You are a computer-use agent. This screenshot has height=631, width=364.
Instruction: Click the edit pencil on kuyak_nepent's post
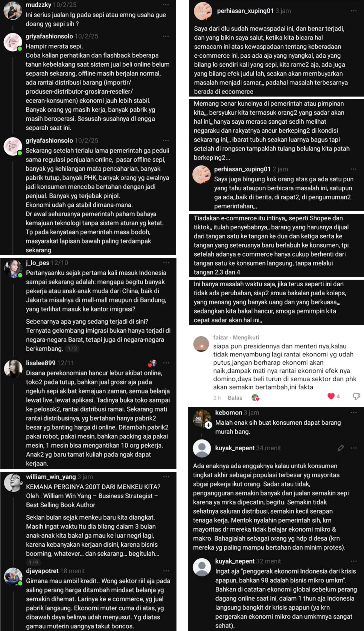340,448
